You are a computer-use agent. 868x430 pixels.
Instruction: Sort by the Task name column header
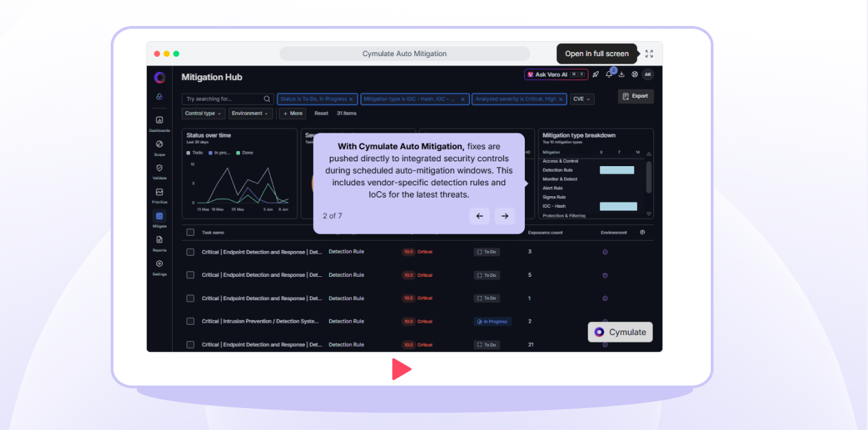click(213, 232)
